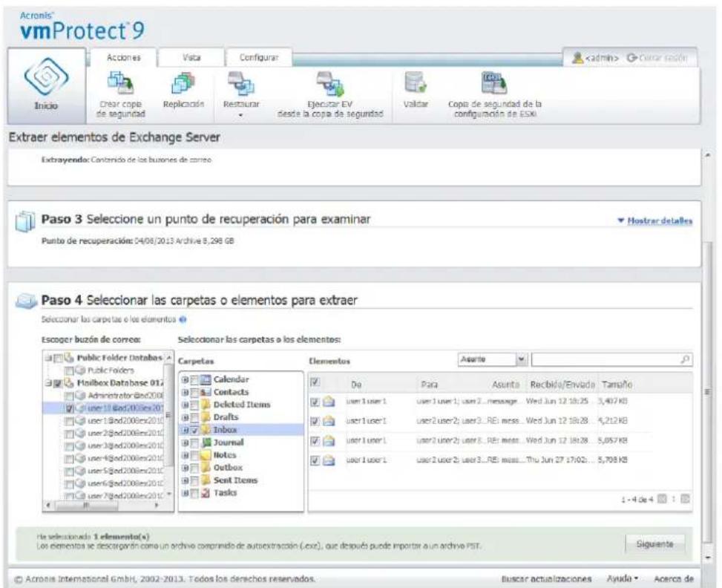Expand the Contacts folder node
This screenshot has width=722, height=588.
pyautogui.click(x=185, y=393)
